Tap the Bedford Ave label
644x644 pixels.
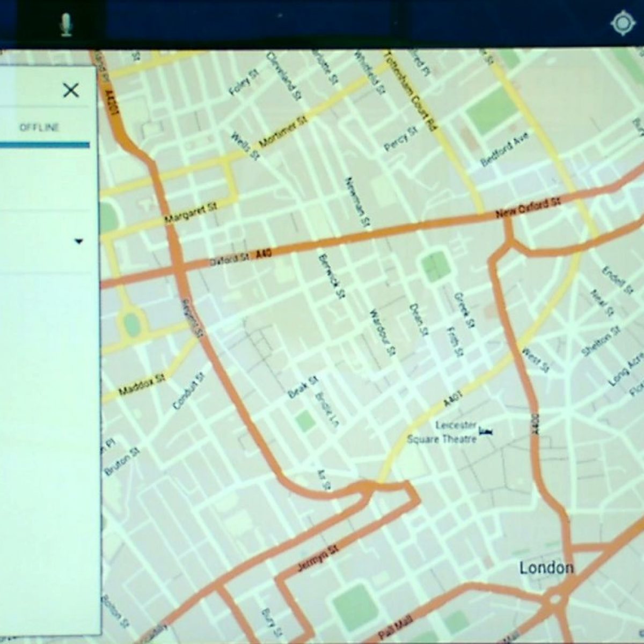coord(504,150)
